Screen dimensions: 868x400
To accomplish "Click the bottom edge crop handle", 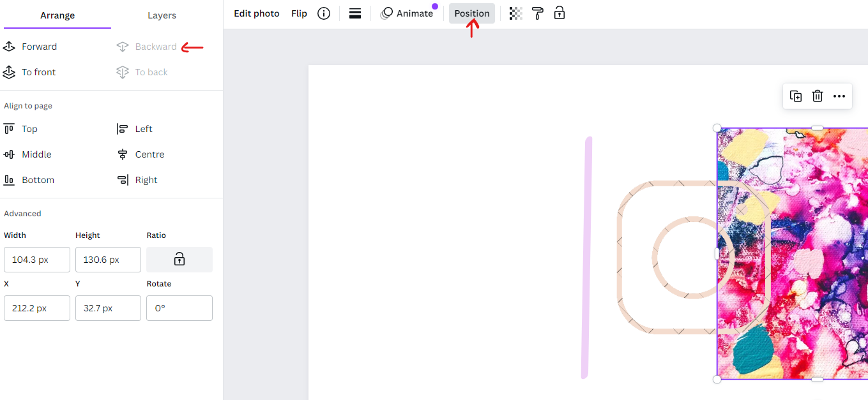I will (x=818, y=380).
